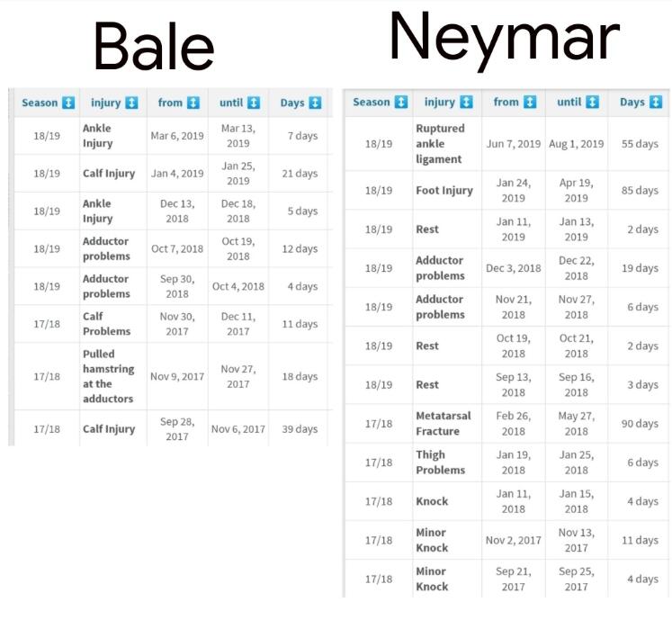The image size is (672, 629).
Task: Click the 'from' sort icon in Bale table
Action: pyautogui.click(x=193, y=103)
